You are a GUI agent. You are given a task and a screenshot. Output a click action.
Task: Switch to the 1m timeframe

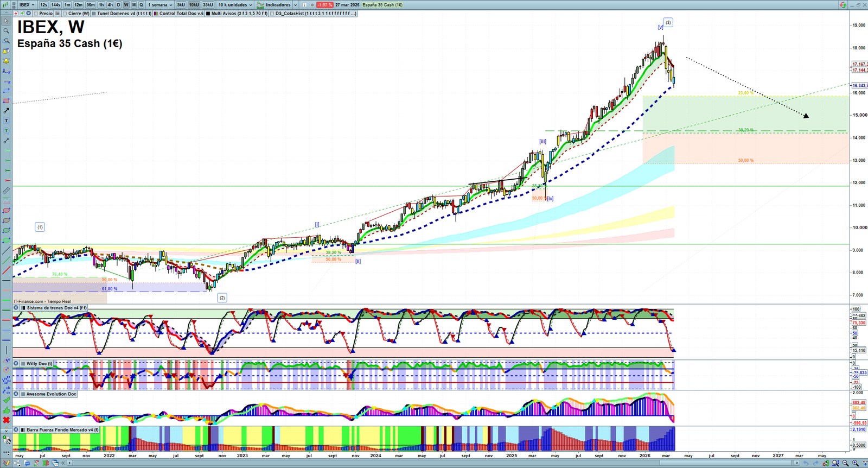67,5
